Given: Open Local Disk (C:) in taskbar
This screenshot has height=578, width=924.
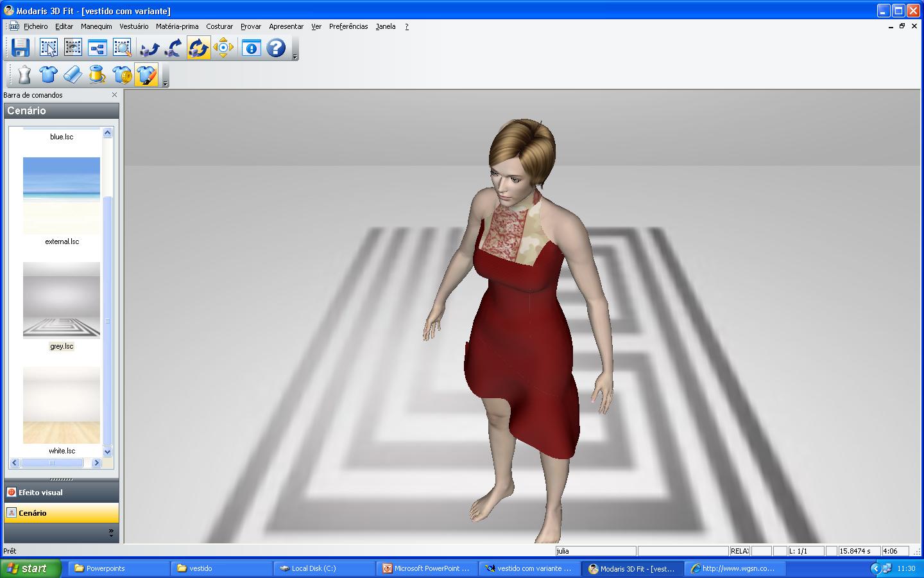Looking at the screenshot, I should coord(324,568).
